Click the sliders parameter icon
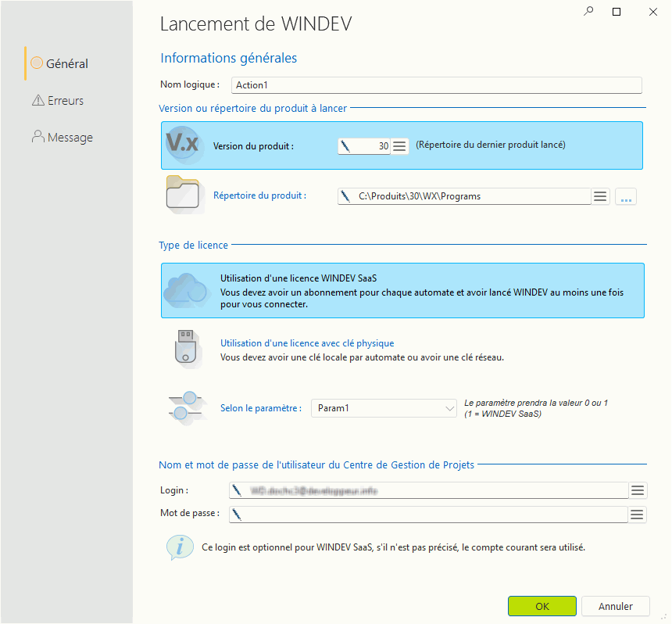The height and width of the screenshot is (624, 672). coord(186,407)
